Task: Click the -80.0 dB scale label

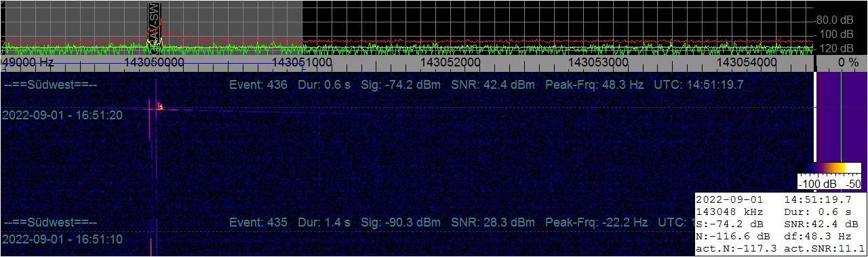Action: point(835,20)
